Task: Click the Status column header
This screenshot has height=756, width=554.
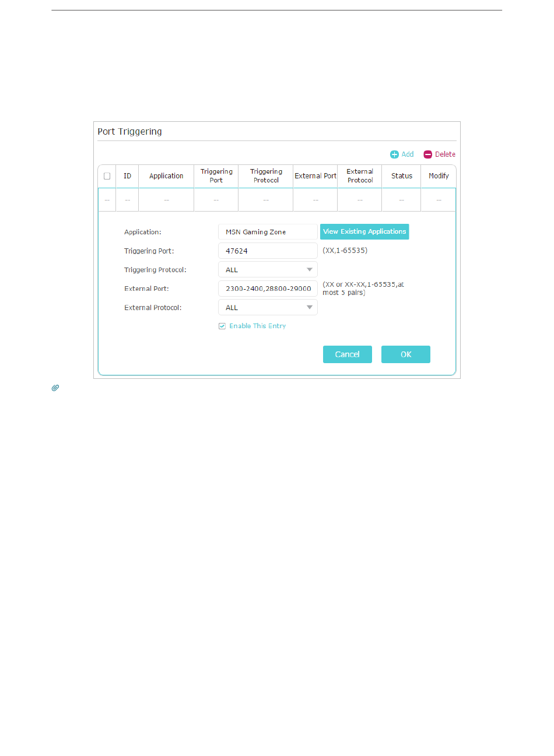Action: (x=402, y=176)
